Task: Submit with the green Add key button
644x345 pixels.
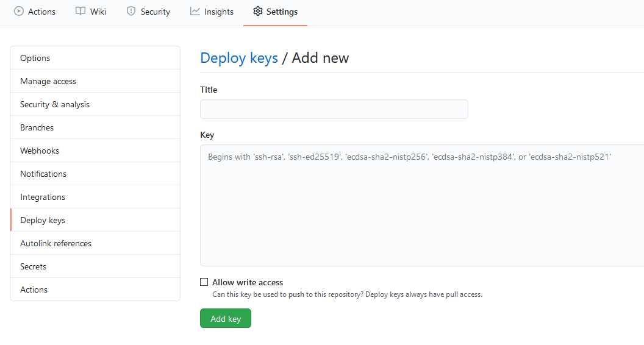Action: [226, 318]
